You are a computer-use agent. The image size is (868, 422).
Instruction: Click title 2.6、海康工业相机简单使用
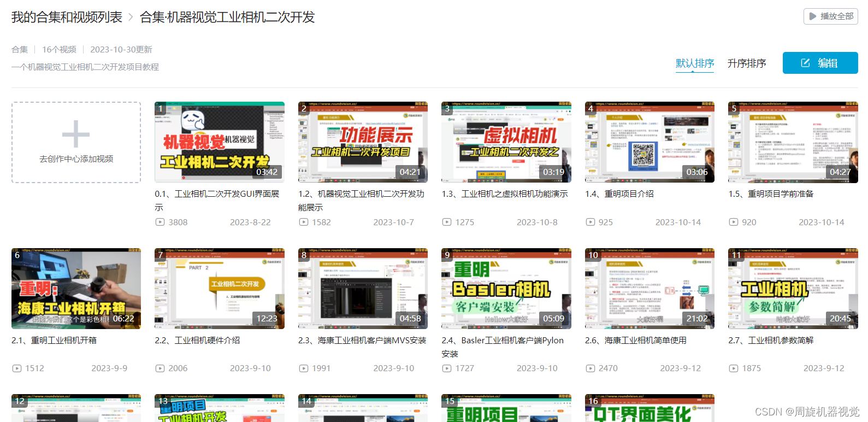[636, 340]
